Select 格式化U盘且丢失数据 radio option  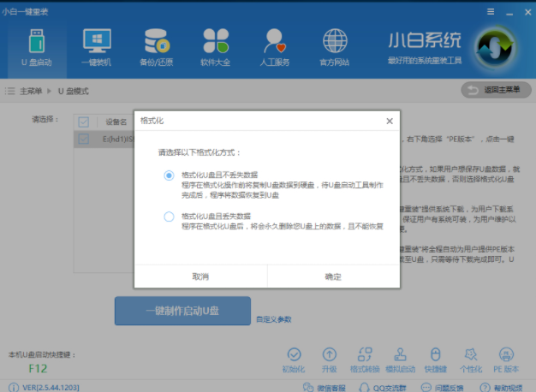coord(169,217)
